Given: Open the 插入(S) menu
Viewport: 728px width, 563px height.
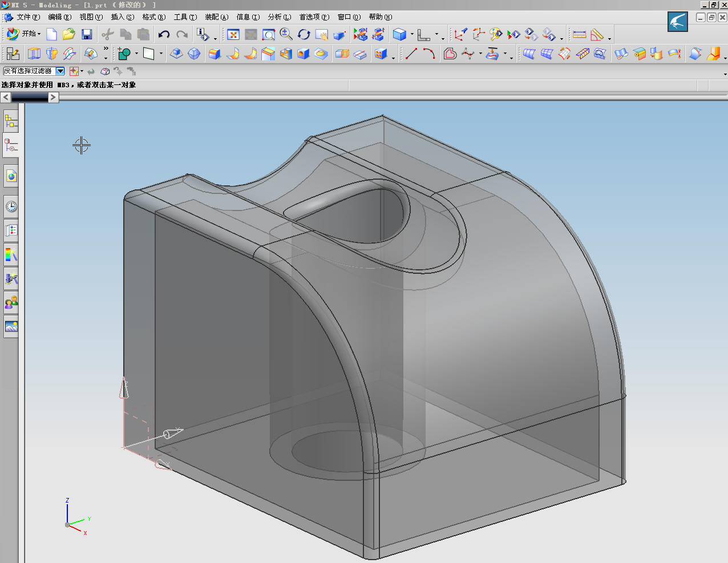Looking at the screenshot, I should [123, 17].
